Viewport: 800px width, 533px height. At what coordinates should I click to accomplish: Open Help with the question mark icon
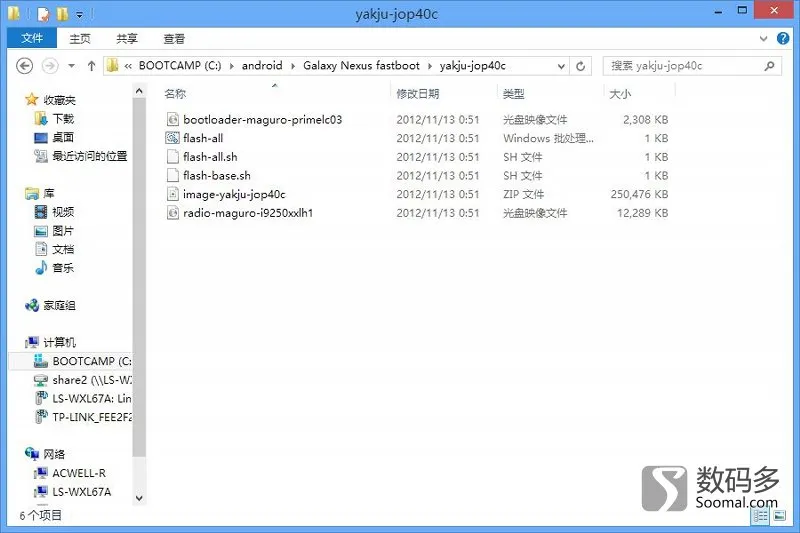[783, 38]
